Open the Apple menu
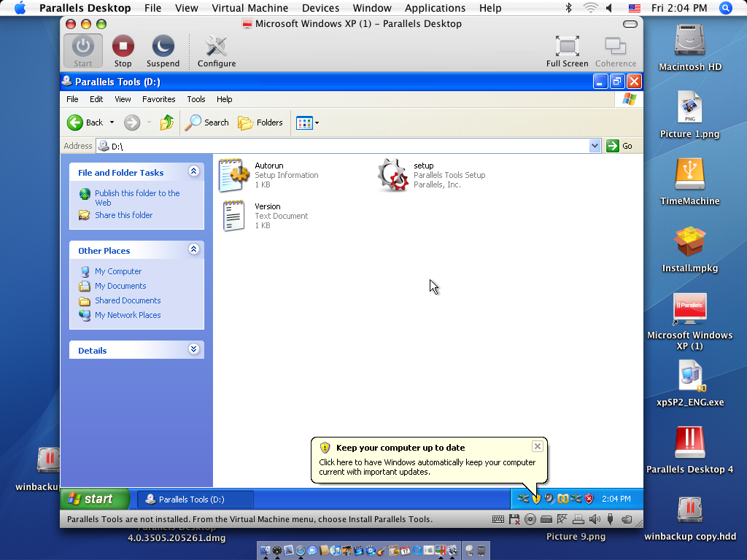The width and height of the screenshot is (747, 560). click(20, 8)
